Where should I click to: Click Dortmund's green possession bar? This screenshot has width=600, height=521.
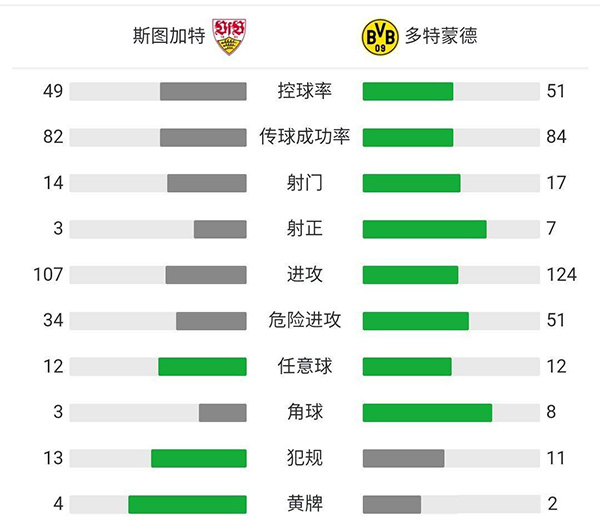point(407,91)
